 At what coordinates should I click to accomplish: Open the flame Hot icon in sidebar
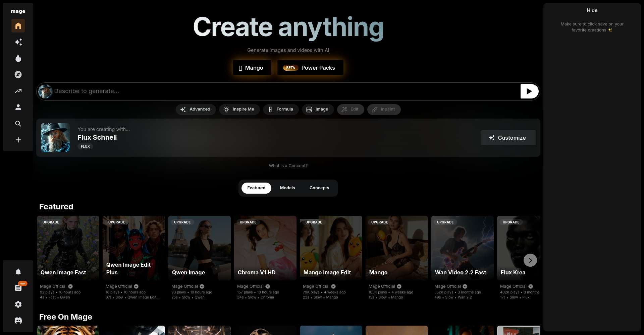point(18,58)
